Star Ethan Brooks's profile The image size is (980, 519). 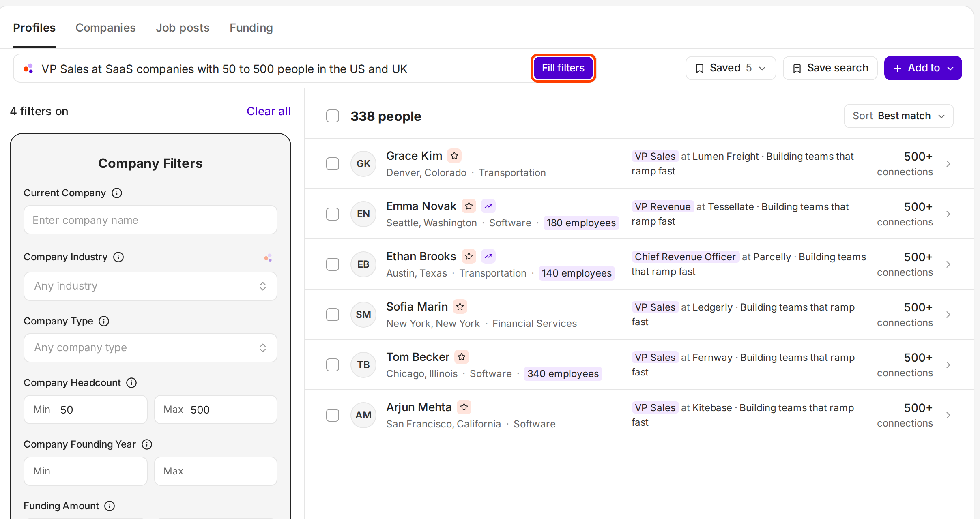pos(469,256)
